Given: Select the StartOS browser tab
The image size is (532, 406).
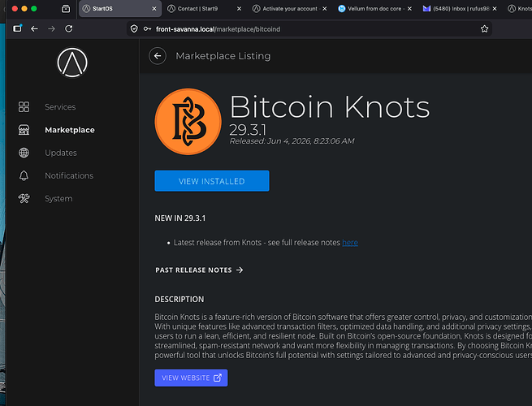Looking at the screenshot, I should [x=119, y=9].
